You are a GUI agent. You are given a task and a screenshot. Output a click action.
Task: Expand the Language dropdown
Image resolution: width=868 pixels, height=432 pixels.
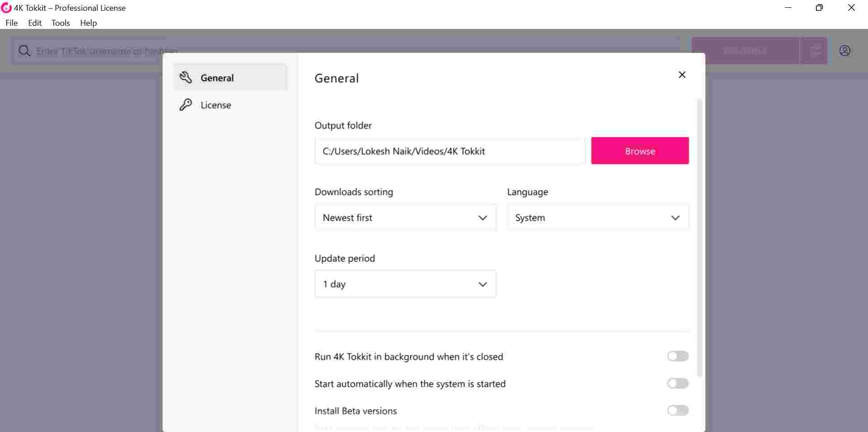pos(598,217)
